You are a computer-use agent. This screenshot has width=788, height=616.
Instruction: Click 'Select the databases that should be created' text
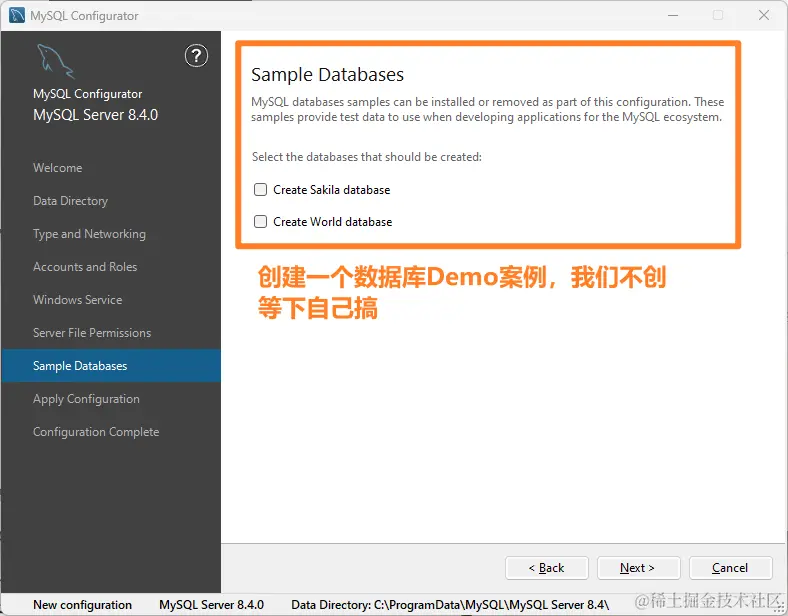367,157
